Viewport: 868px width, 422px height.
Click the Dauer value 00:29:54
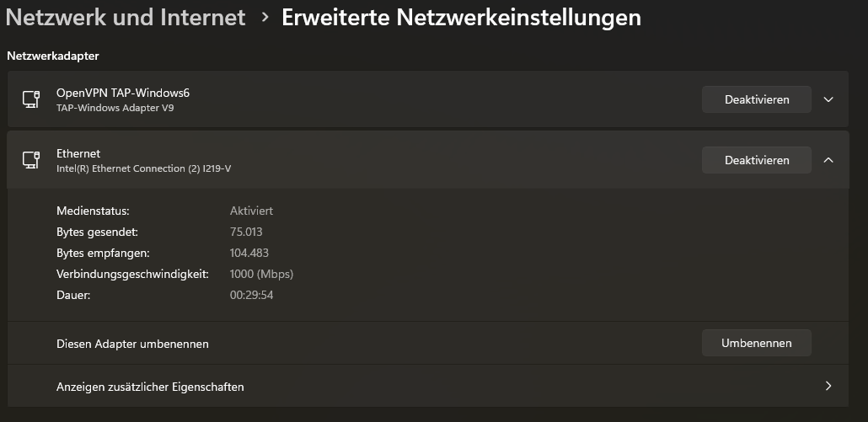pos(251,295)
